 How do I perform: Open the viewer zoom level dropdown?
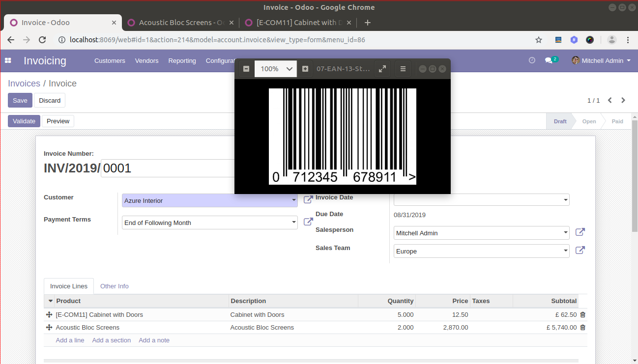tap(276, 69)
